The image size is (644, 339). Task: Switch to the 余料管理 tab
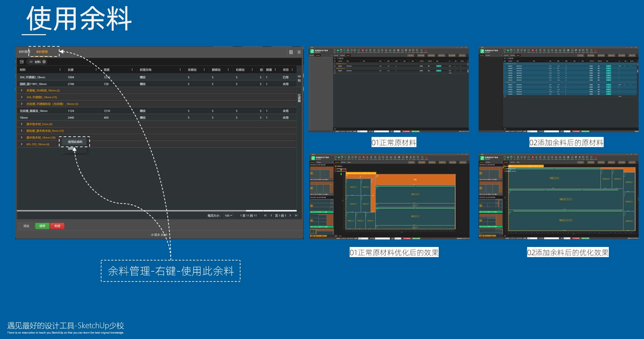[42, 52]
